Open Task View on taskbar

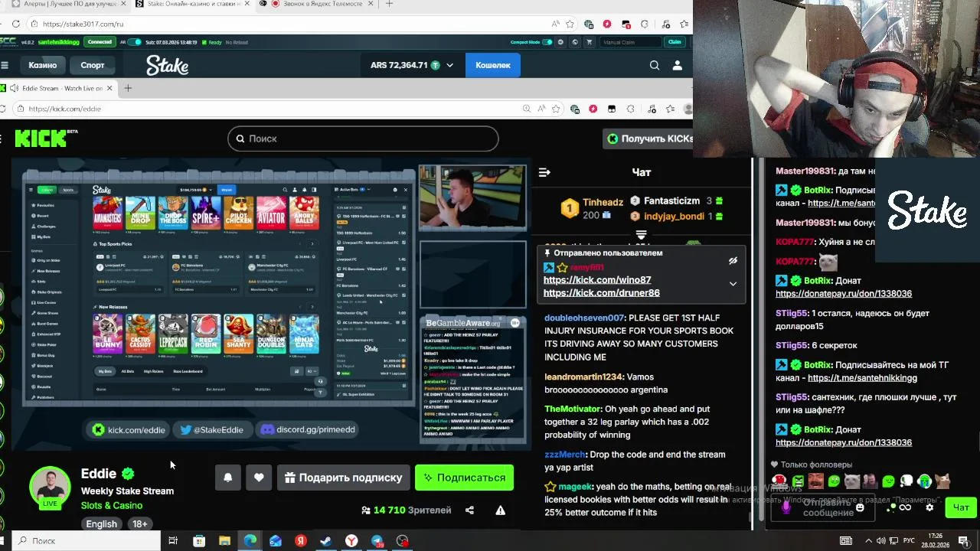(173, 541)
